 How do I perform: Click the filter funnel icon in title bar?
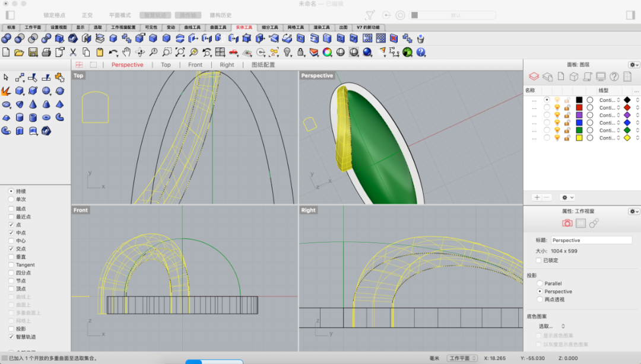pyautogui.click(x=370, y=15)
